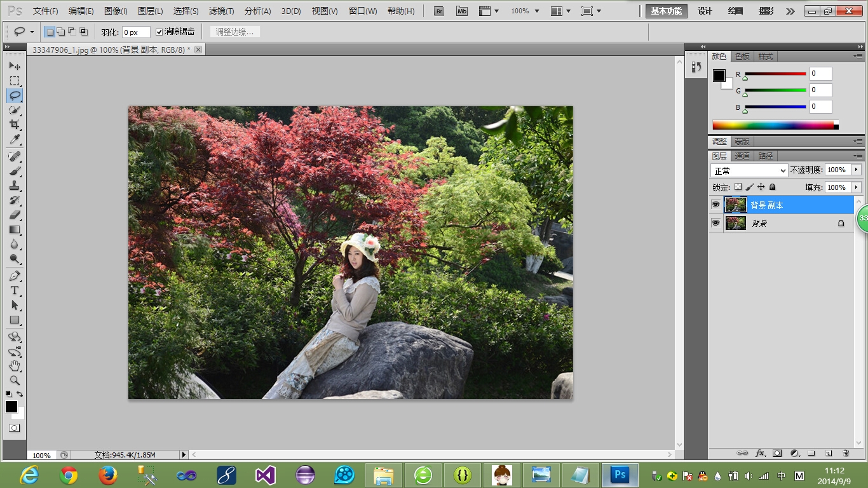Toggle the 消除锯齿 anti-alias checkbox
Image resolution: width=868 pixels, height=488 pixels.
tap(159, 32)
